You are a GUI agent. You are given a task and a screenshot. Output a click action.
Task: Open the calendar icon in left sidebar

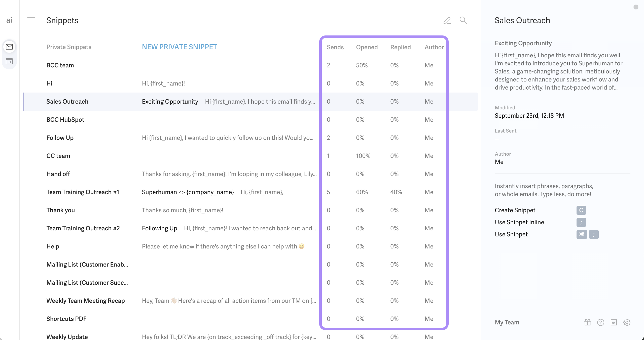point(9,61)
